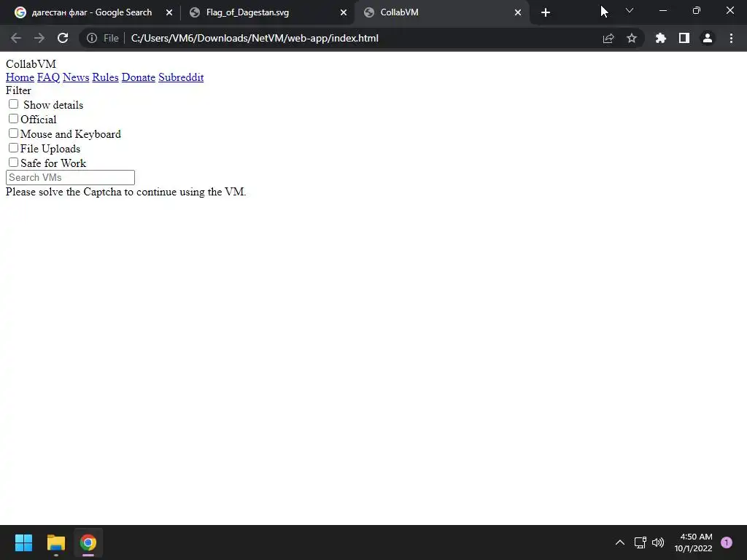747x560 pixels.
Task: Tick the Official filter checkbox
Action: [x=13, y=119]
